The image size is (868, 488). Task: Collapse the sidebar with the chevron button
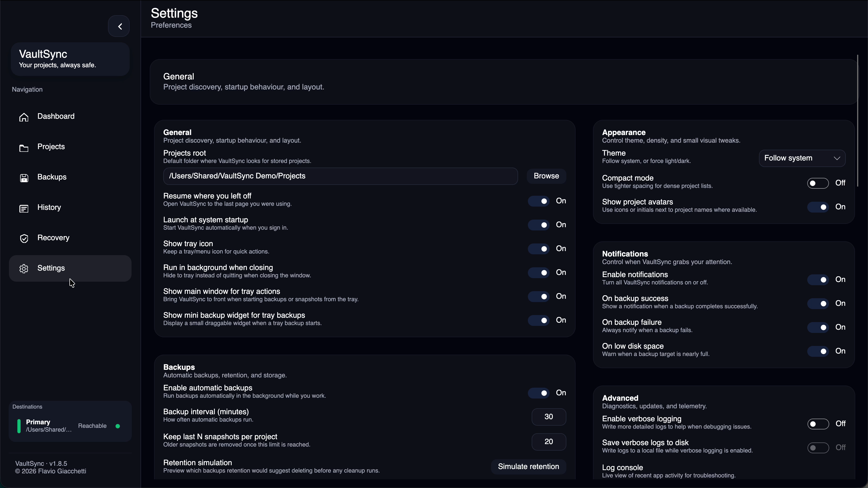(x=119, y=26)
